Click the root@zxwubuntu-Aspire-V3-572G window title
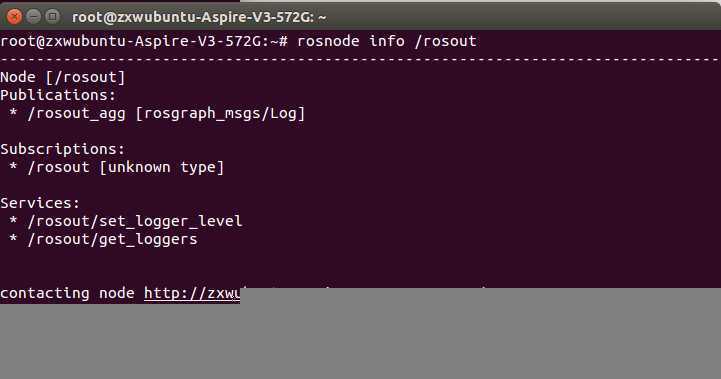Viewport: 721px width, 379px height. click(199, 17)
